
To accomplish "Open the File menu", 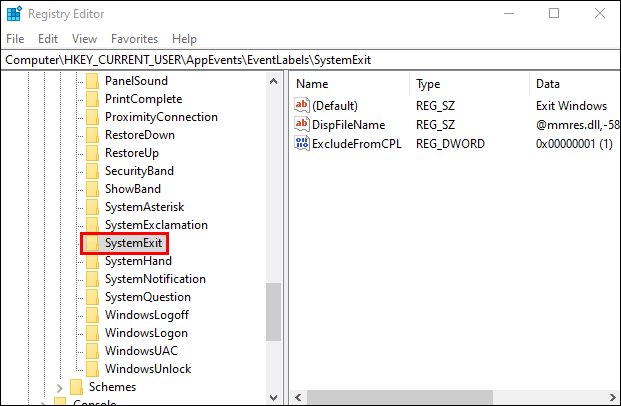I will (15, 39).
